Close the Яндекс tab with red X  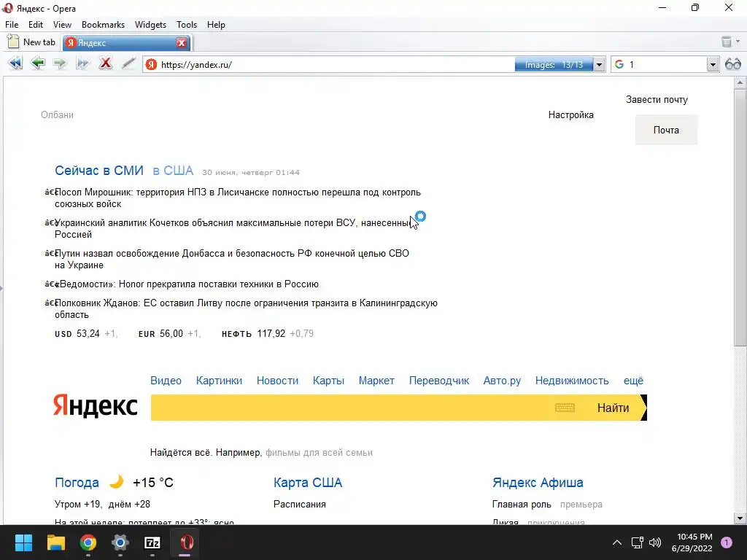(x=181, y=43)
